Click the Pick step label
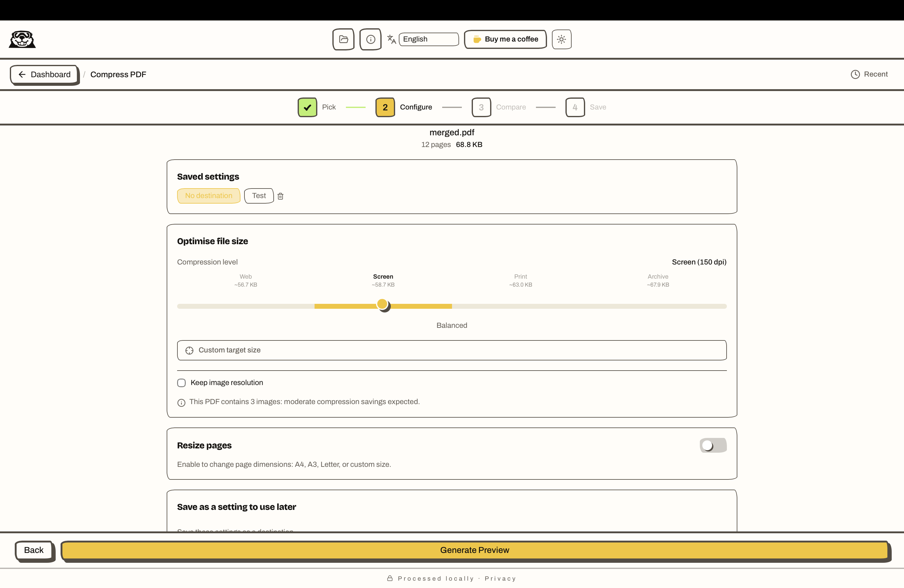This screenshot has height=588, width=904. pos(329,107)
